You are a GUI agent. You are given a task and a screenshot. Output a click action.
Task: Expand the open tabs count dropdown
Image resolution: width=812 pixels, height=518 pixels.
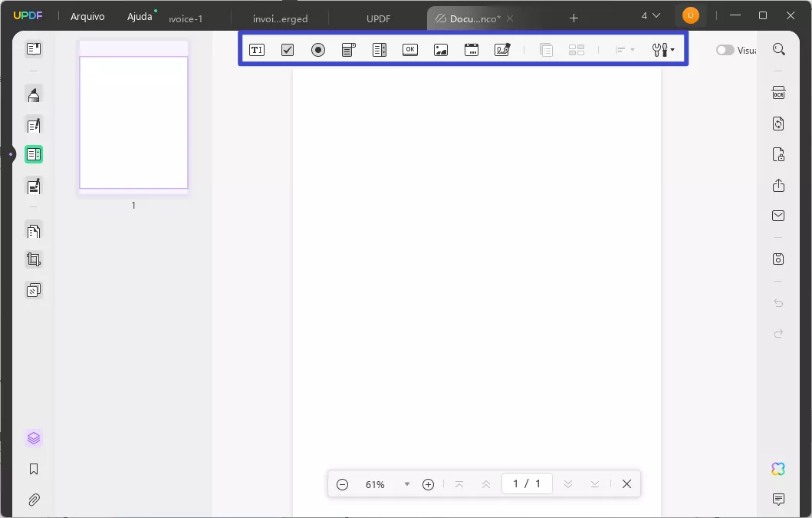point(650,16)
